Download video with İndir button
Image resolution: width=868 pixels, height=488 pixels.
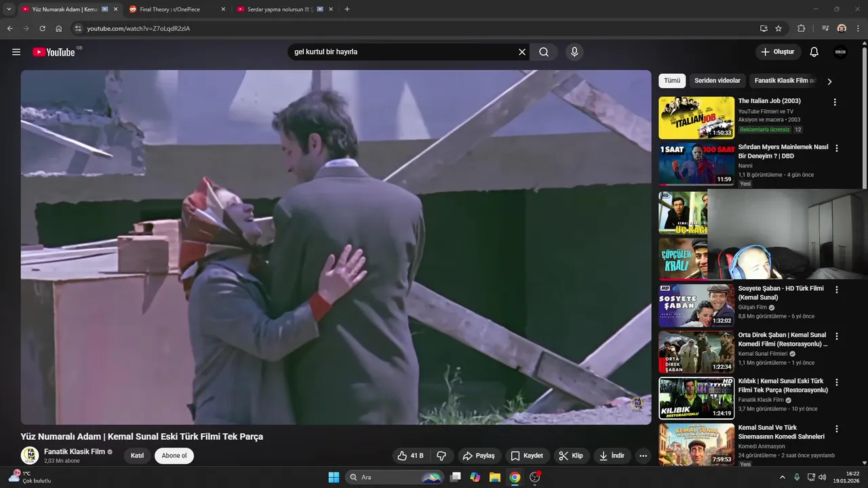tap(612, 455)
